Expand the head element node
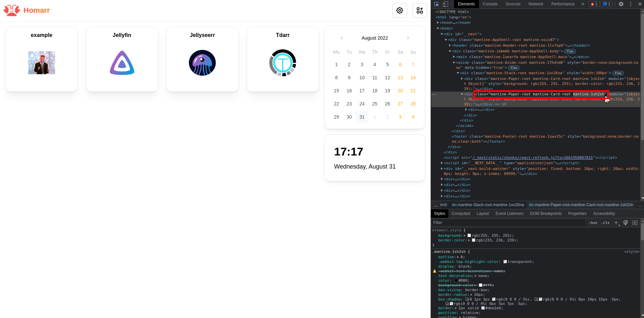This screenshot has width=644, height=318. tap(438, 23)
